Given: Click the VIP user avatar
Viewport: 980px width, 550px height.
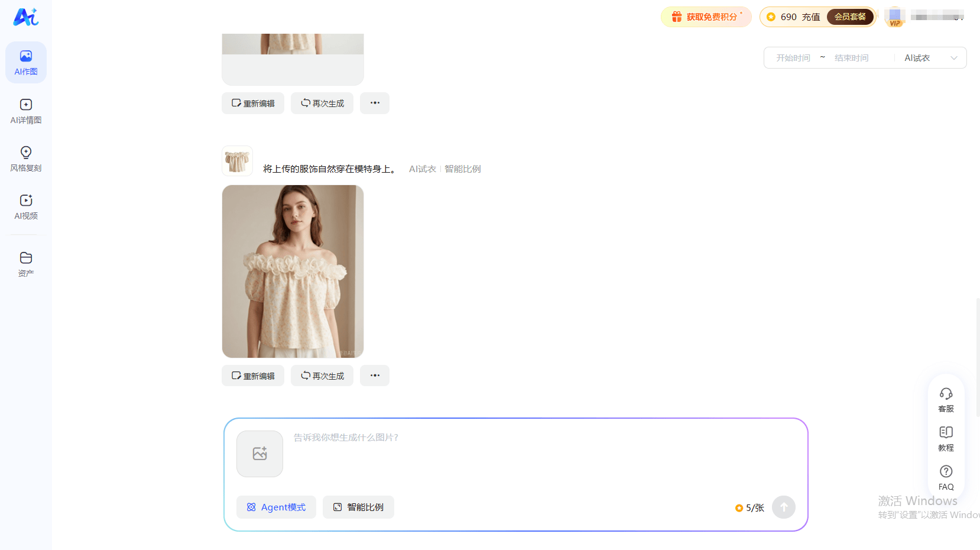Looking at the screenshot, I should tap(895, 17).
